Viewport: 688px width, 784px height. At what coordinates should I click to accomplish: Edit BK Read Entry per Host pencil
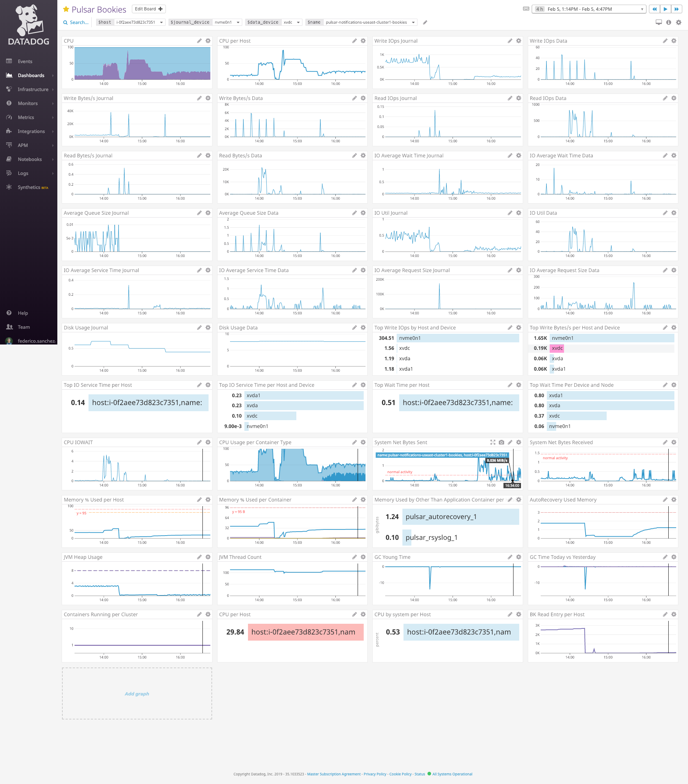pyautogui.click(x=665, y=614)
